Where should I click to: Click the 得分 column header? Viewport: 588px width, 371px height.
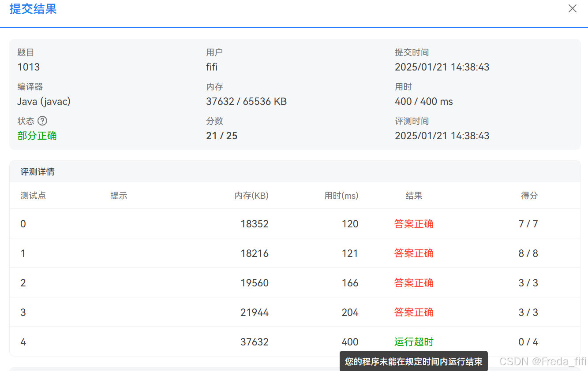click(x=529, y=196)
